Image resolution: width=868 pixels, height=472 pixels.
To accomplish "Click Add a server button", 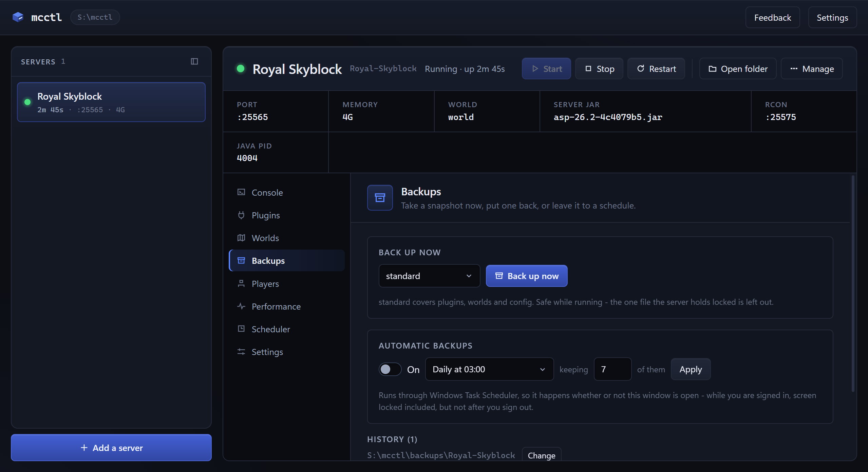I will (111, 448).
